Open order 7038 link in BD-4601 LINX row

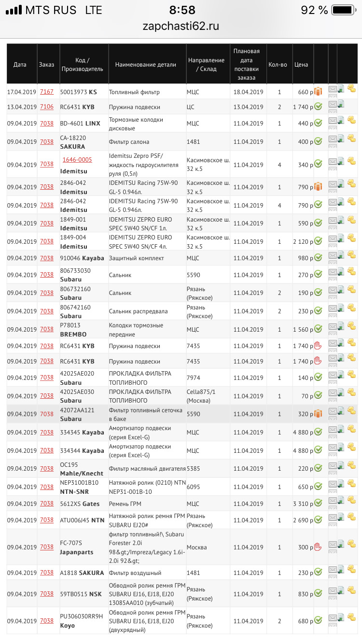47,123
